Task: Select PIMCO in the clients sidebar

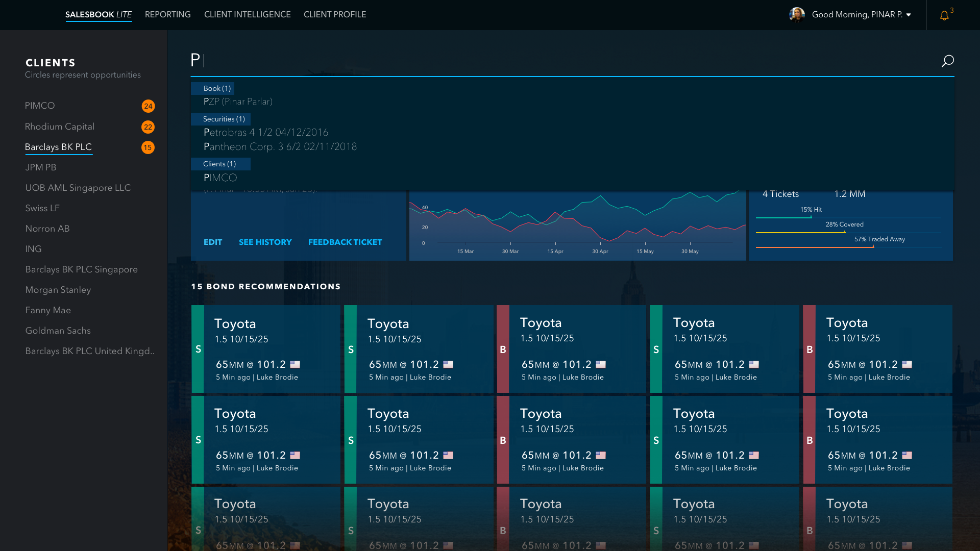Action: tap(40, 106)
